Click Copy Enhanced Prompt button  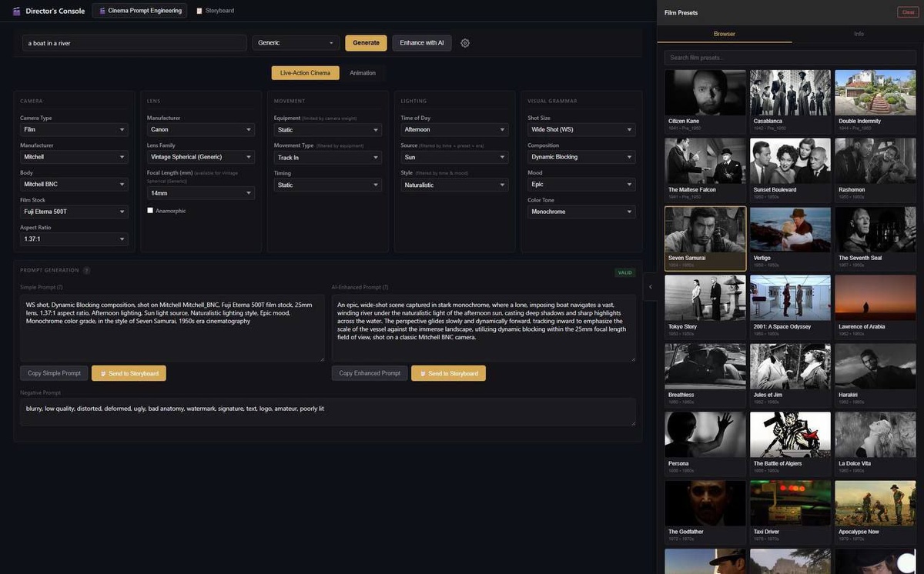370,373
